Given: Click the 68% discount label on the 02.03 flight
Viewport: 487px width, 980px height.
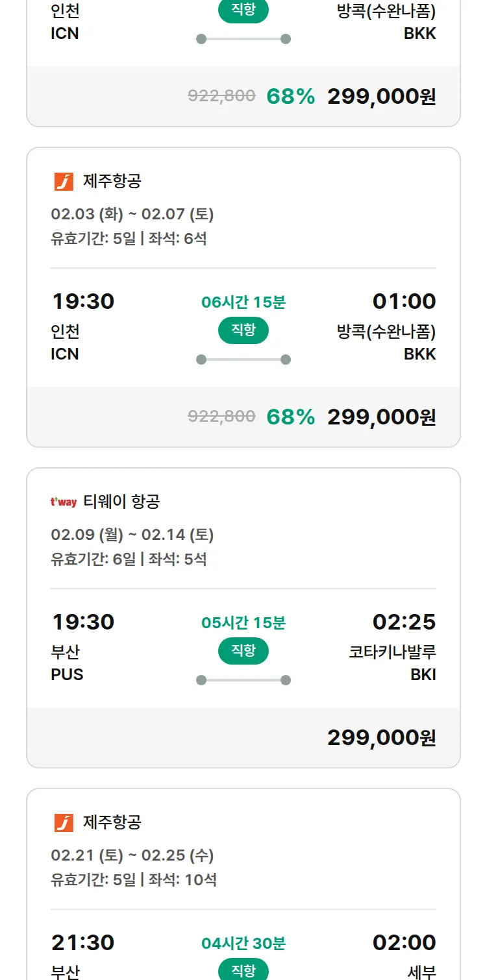Looking at the screenshot, I should [290, 417].
